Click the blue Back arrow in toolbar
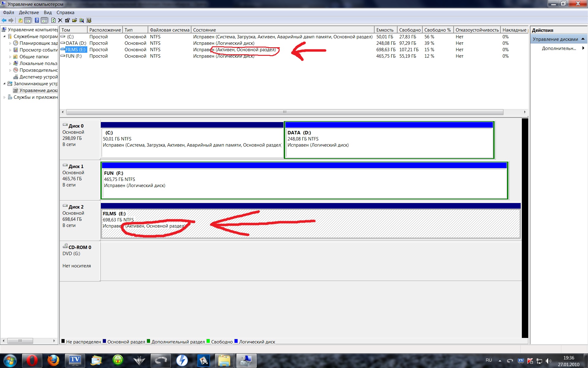588x368 pixels. point(4,20)
